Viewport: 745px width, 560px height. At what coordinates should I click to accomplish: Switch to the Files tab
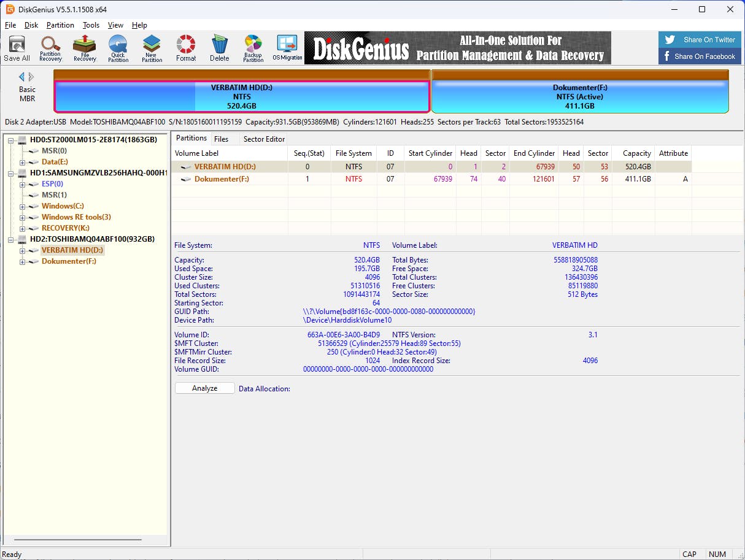pyautogui.click(x=221, y=139)
